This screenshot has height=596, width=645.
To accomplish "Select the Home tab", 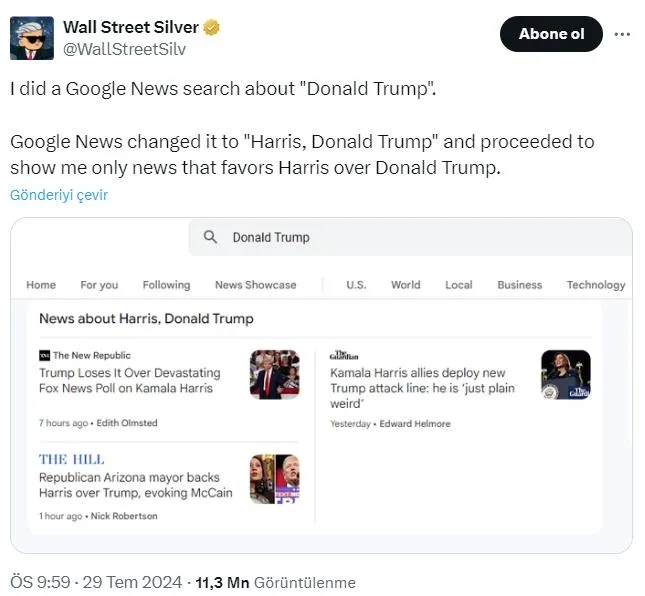I will [x=41, y=285].
